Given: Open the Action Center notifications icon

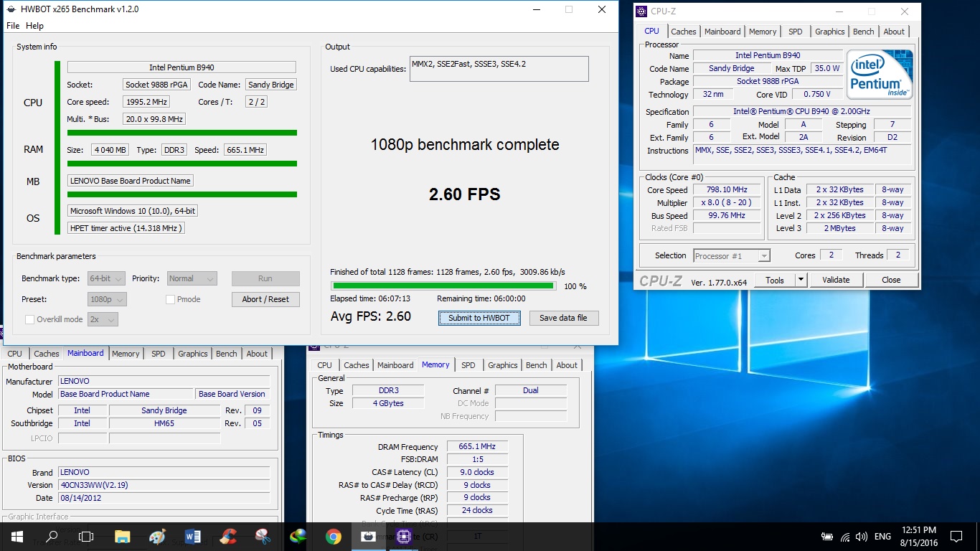Looking at the screenshot, I should coord(956,536).
